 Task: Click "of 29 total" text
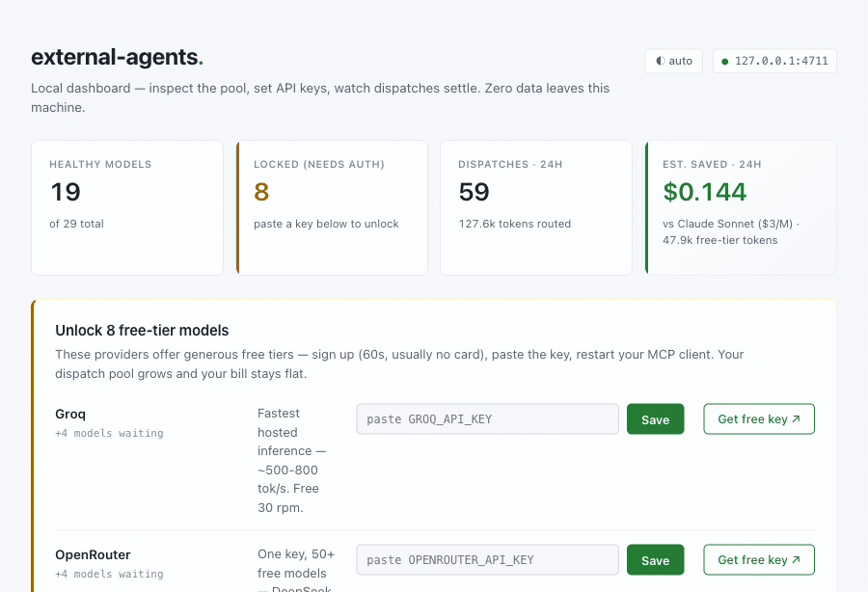[76, 224]
